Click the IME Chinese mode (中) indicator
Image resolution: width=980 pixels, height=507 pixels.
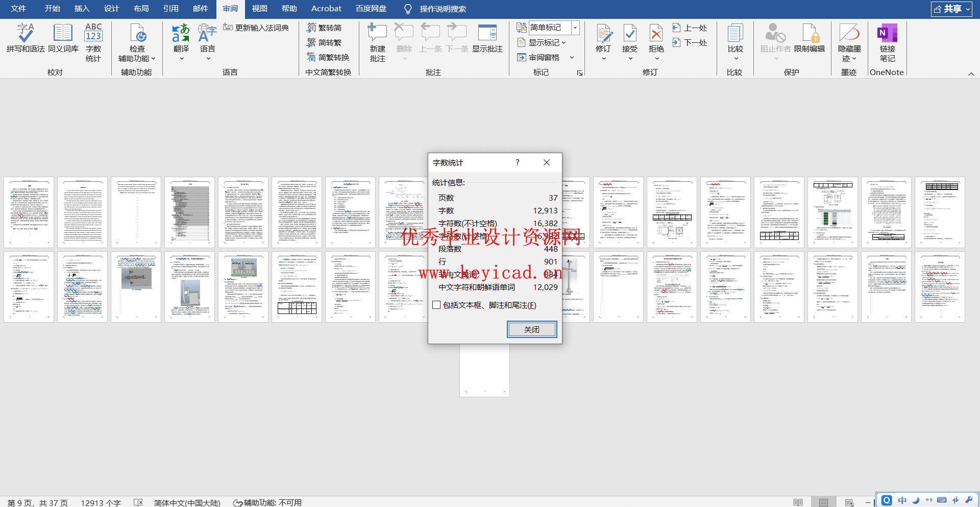point(902,500)
